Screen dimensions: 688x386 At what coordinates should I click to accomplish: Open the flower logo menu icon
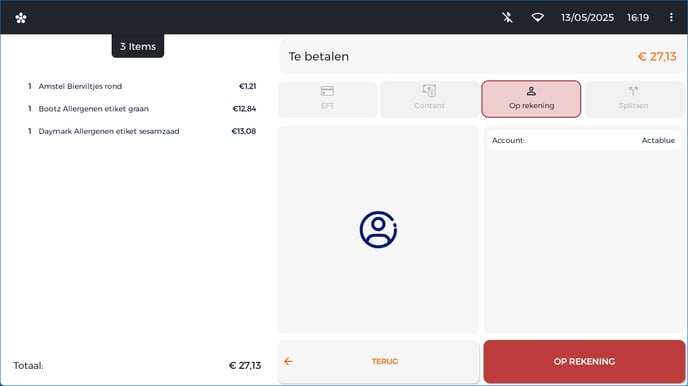coord(21,18)
